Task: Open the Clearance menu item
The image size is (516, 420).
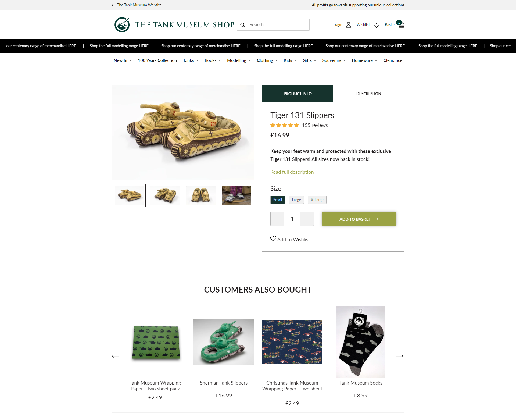Action: coord(393,60)
